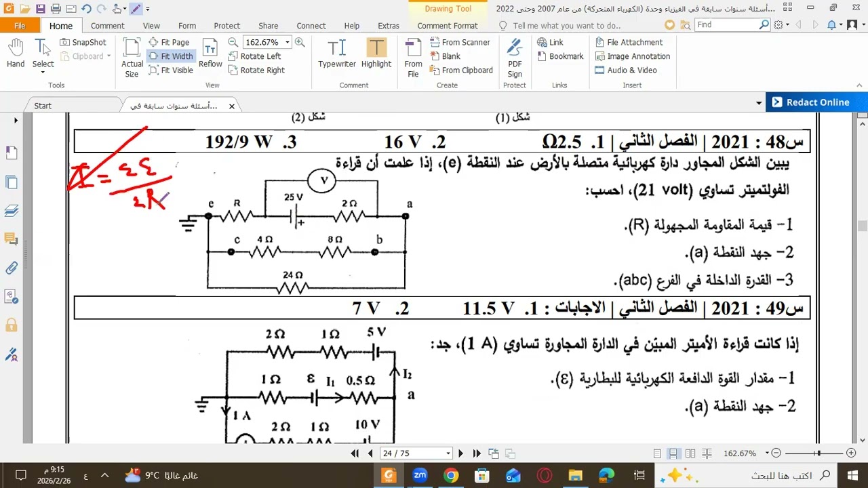Go to the next page
The height and width of the screenshot is (488, 868).
pyautogui.click(x=460, y=453)
